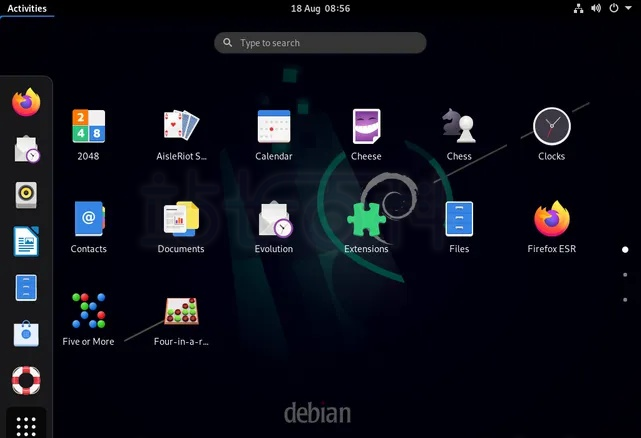Launch Firefox ESR from the app grid
The width and height of the screenshot is (641, 438).
(x=551, y=218)
